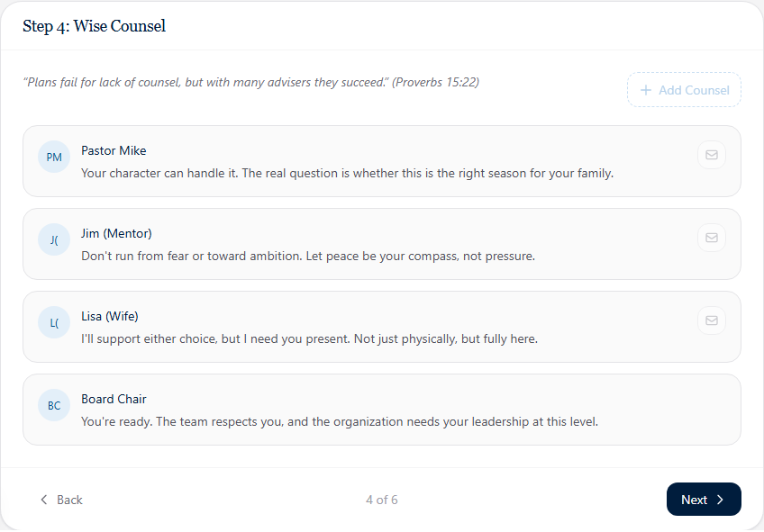The height and width of the screenshot is (532, 764).
Task: Click the Add Counsel button
Action: click(684, 89)
